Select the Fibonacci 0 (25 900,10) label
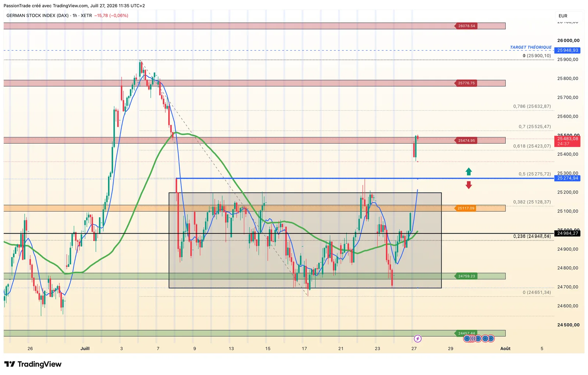Screen dimensions: 588x375 click(537, 56)
